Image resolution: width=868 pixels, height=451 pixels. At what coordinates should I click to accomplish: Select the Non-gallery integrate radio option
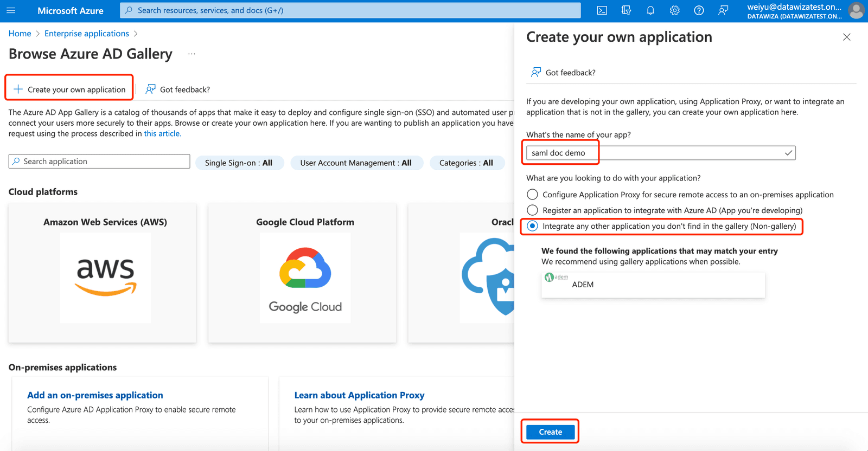coord(532,225)
